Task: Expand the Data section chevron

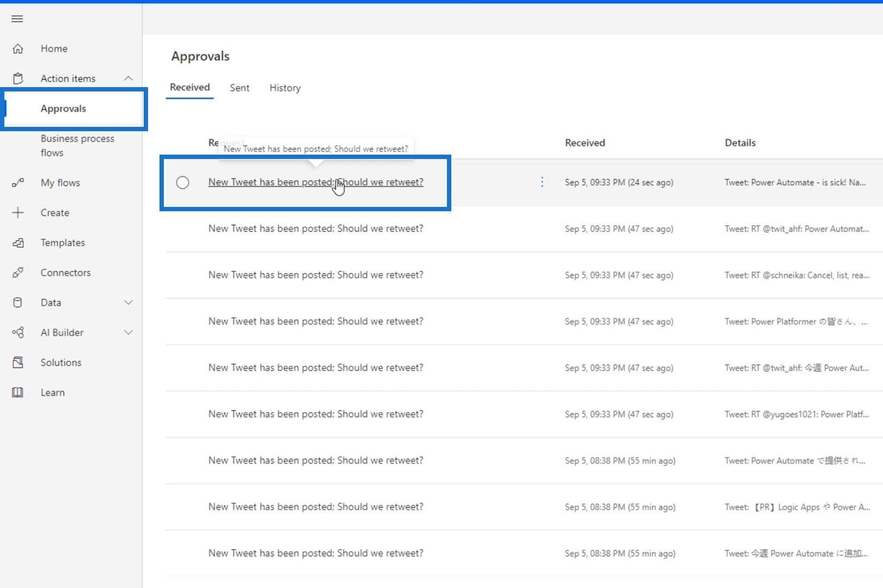Action: click(128, 303)
